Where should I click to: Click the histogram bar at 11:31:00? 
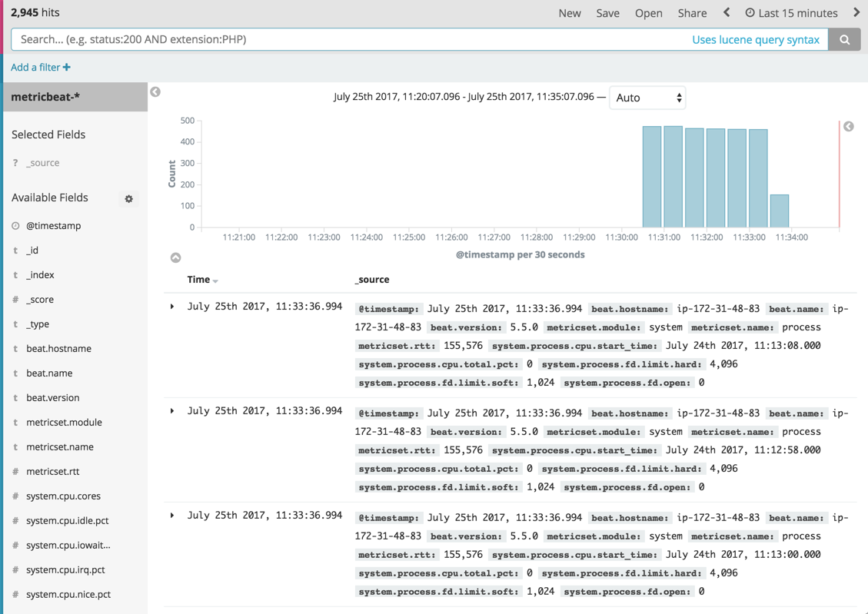(673, 177)
